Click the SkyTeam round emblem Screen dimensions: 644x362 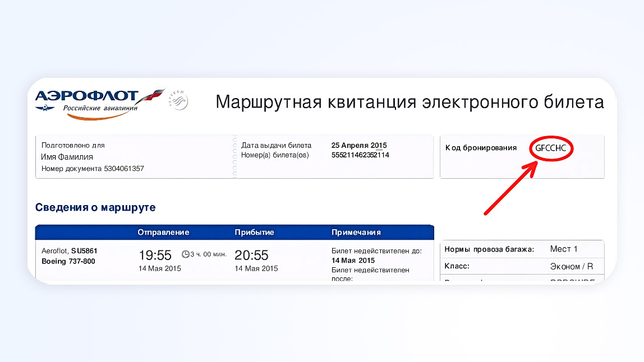pos(178,101)
